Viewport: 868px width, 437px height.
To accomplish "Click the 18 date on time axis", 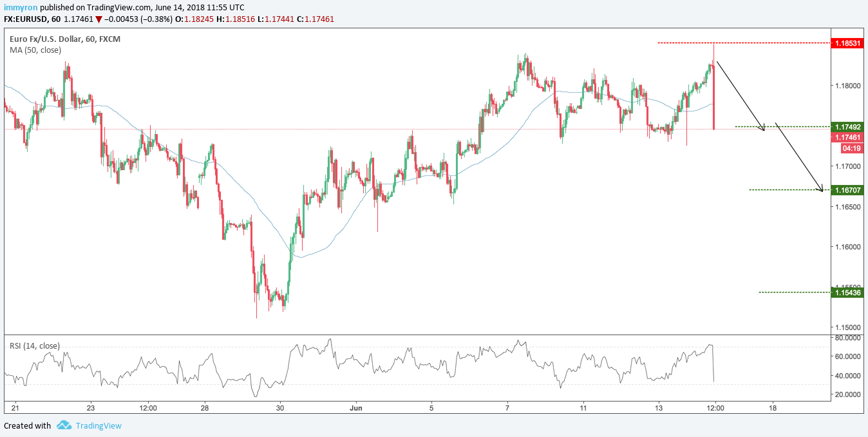I will pos(773,408).
